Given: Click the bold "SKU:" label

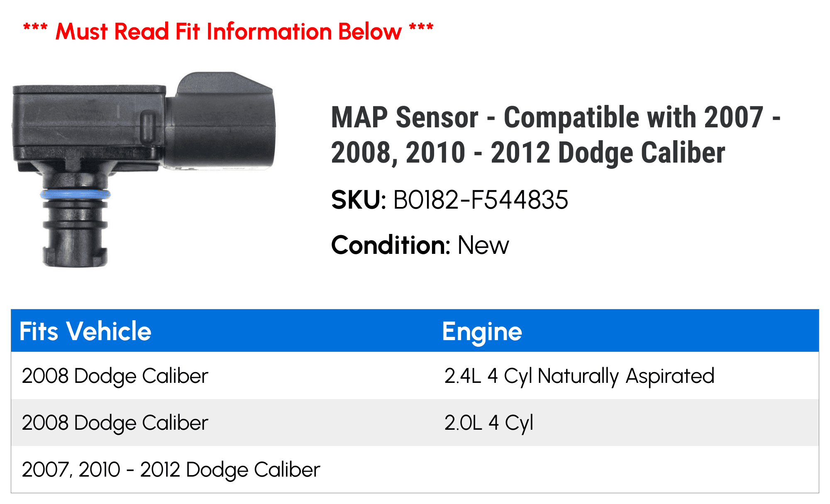Looking at the screenshot, I should coord(359,200).
